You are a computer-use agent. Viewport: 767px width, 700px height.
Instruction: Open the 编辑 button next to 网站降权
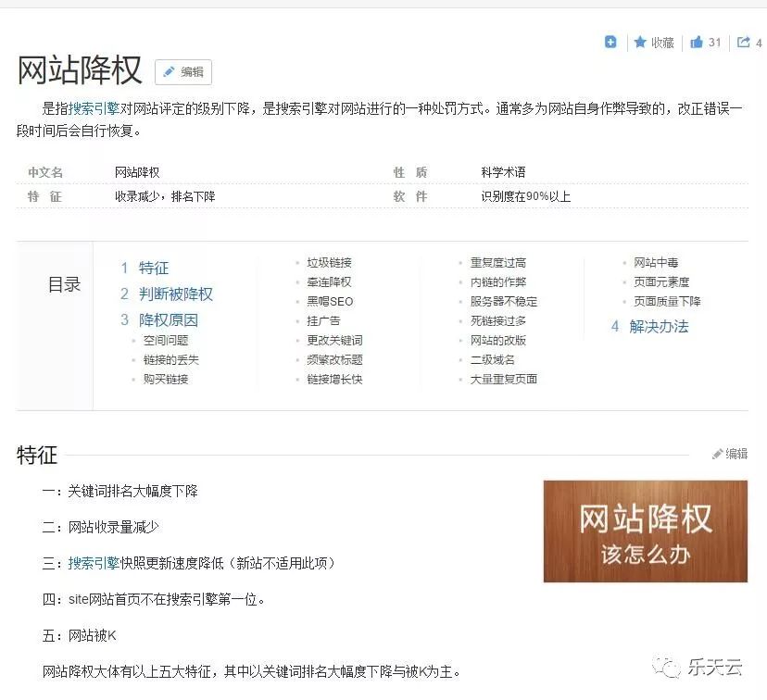pyautogui.click(x=182, y=72)
